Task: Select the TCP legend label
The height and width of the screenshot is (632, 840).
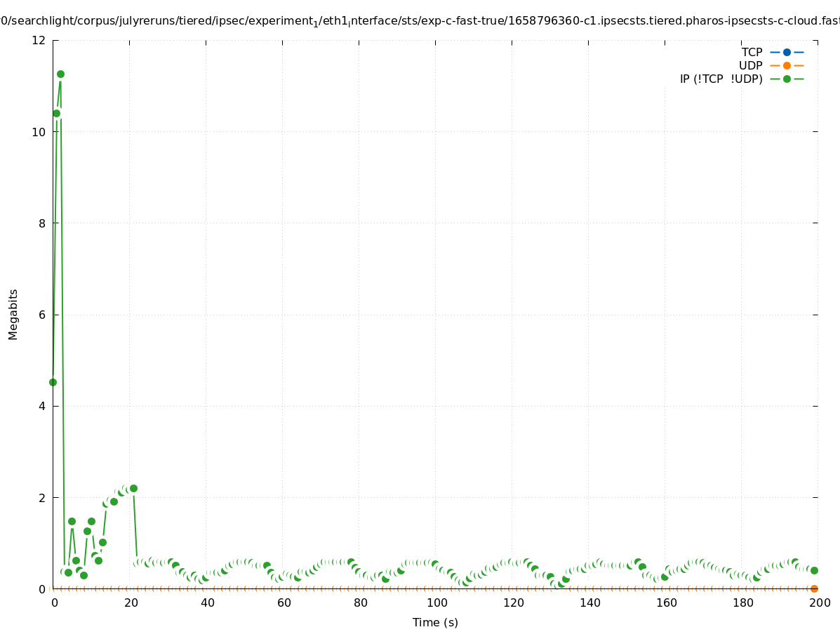Action: [x=752, y=52]
